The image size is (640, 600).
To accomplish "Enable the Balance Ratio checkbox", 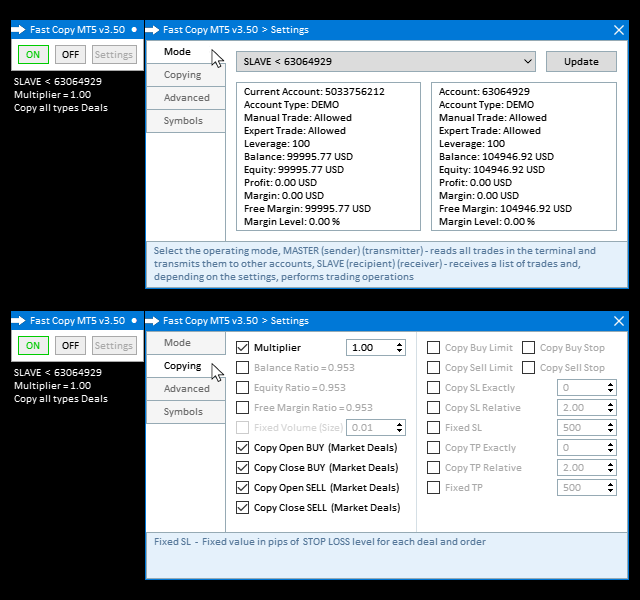I will point(242,368).
